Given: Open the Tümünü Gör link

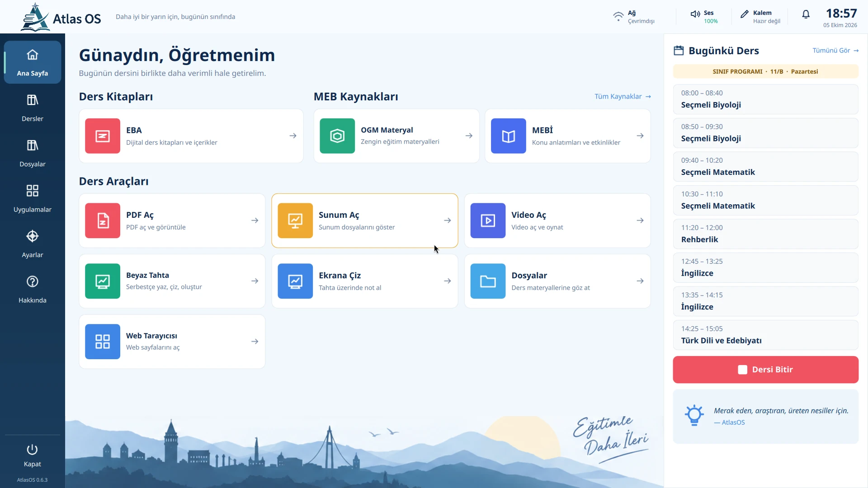Looking at the screenshot, I should [835, 51].
